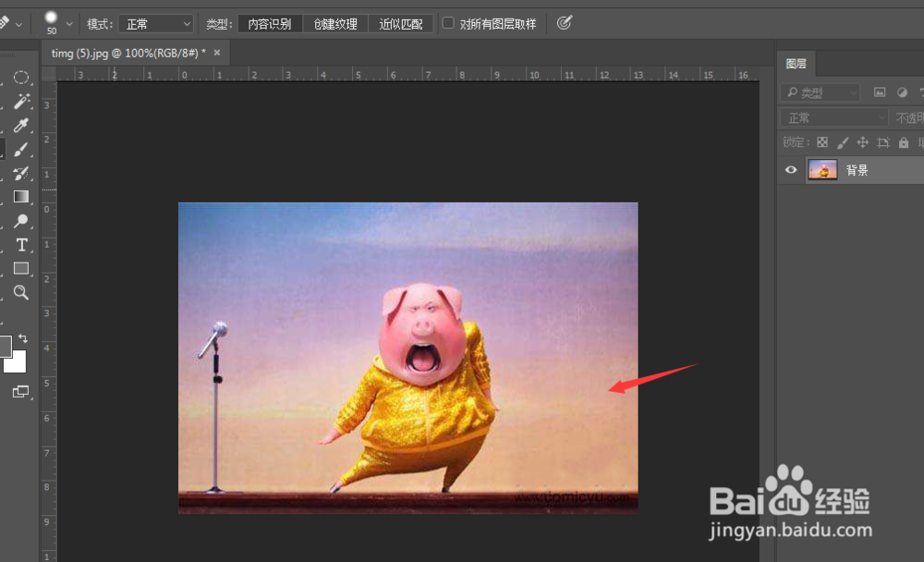Open the 模式 正常 dropdown in options bar
The height and width of the screenshot is (562, 924).
pyautogui.click(x=156, y=24)
